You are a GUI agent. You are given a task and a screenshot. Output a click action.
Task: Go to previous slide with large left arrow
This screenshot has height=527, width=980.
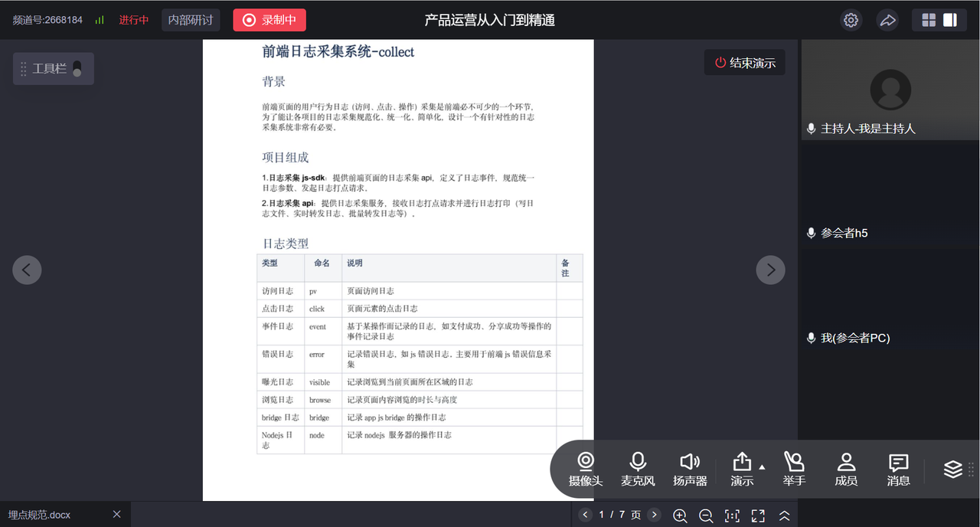pyautogui.click(x=27, y=270)
